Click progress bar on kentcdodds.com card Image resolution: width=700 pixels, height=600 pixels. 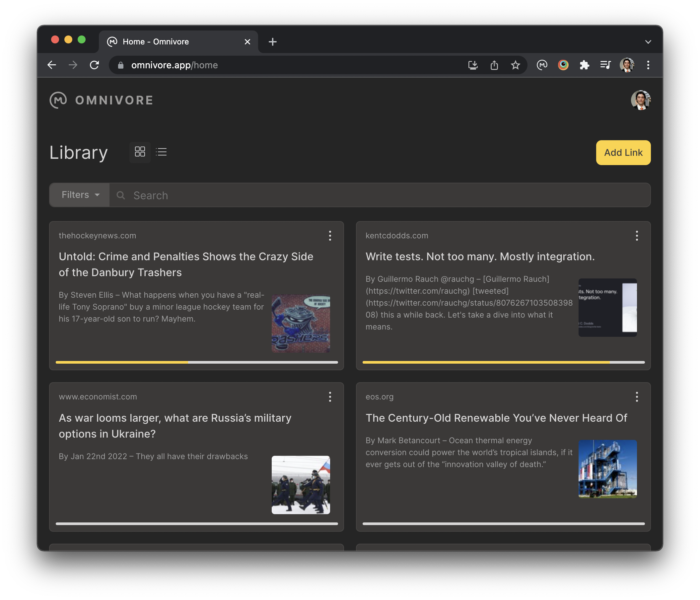coord(503,362)
